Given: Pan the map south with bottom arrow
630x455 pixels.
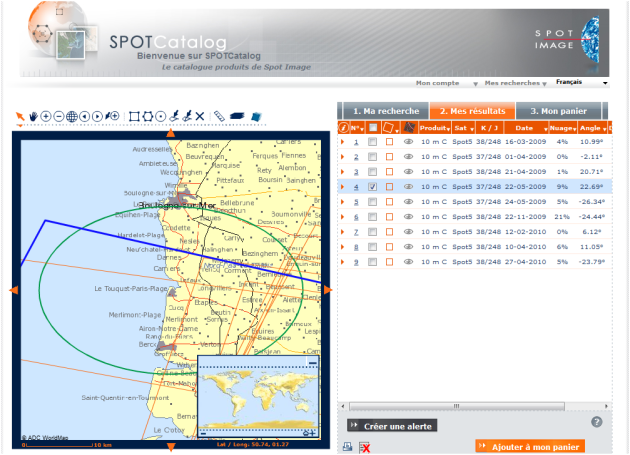Looking at the screenshot, I should coord(171,447).
